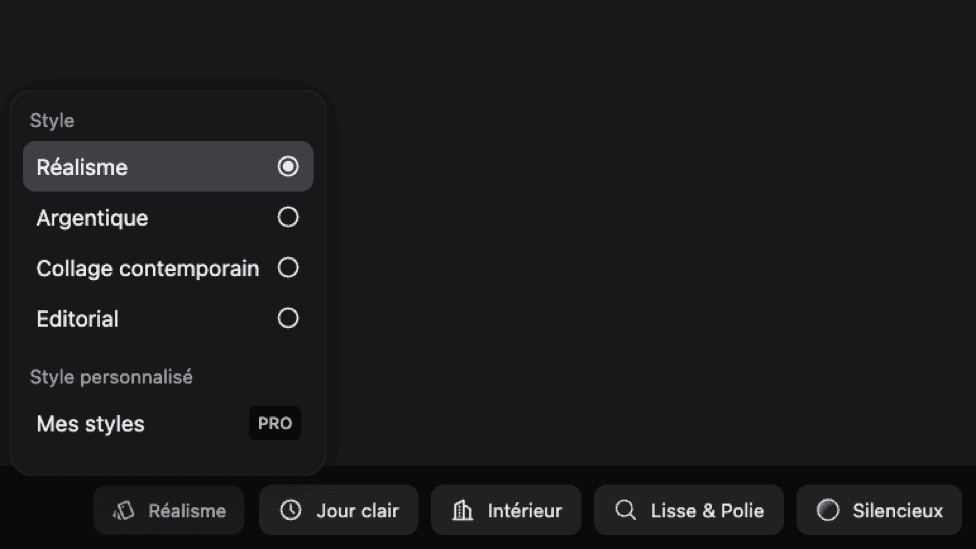
Task: Click the building icon beside Intérieur
Action: coord(463,511)
